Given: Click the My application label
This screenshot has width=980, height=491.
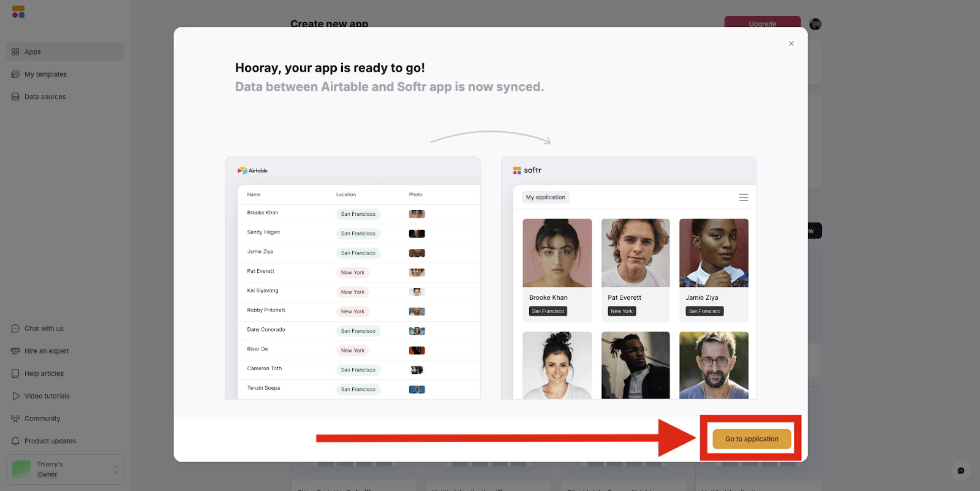Looking at the screenshot, I should click(546, 197).
